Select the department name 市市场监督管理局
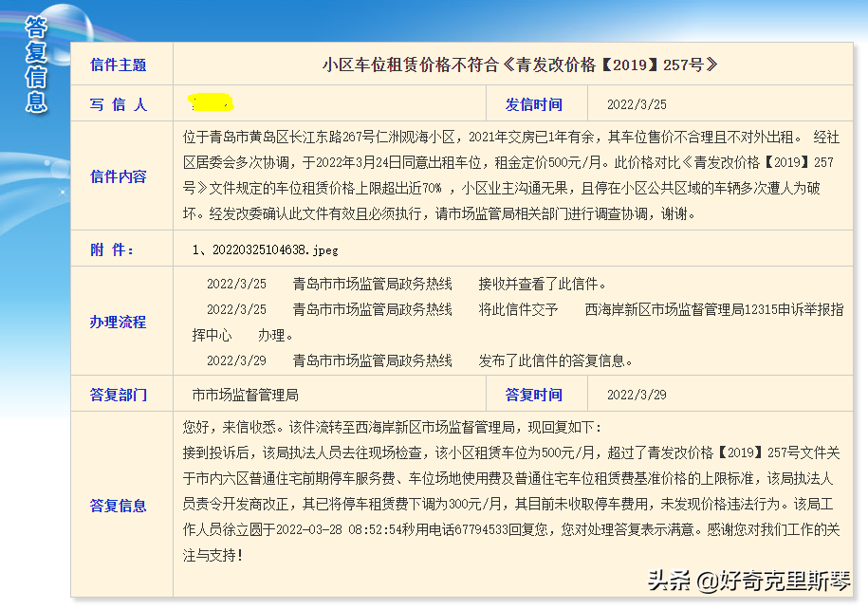Screen dimensions: 868x609 coord(246,395)
